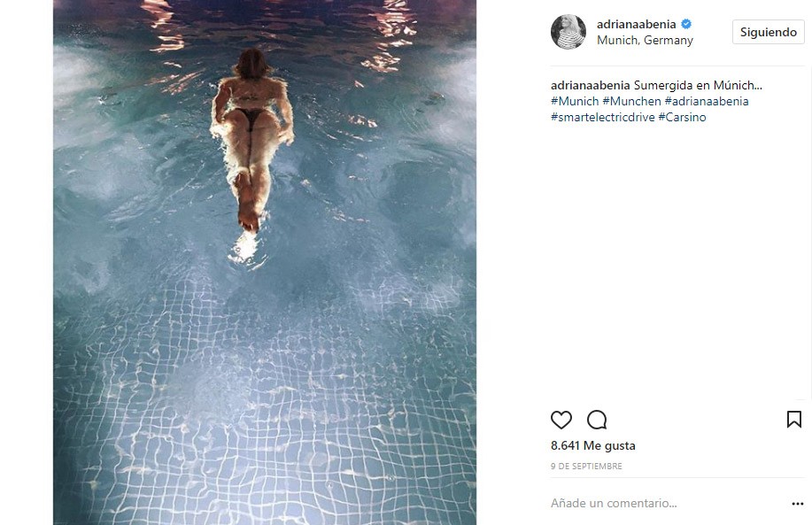
Task: Click the #Munchen hashtag
Action: click(x=631, y=101)
